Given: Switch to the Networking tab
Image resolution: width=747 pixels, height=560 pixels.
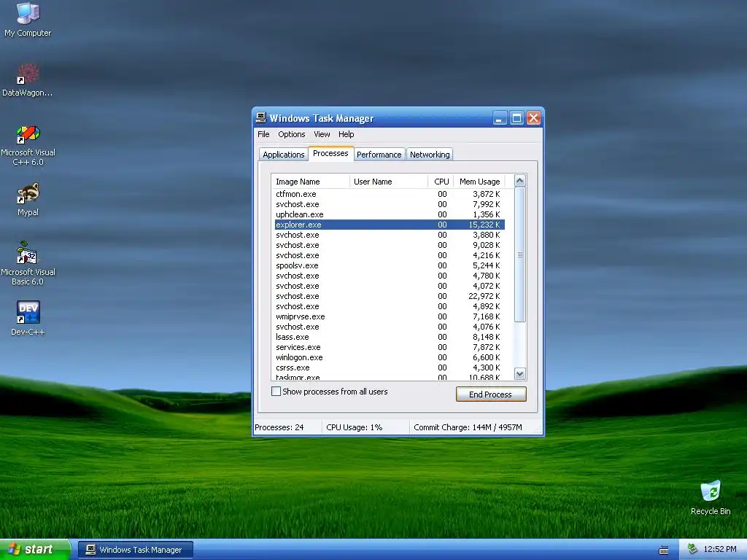Looking at the screenshot, I should point(430,155).
